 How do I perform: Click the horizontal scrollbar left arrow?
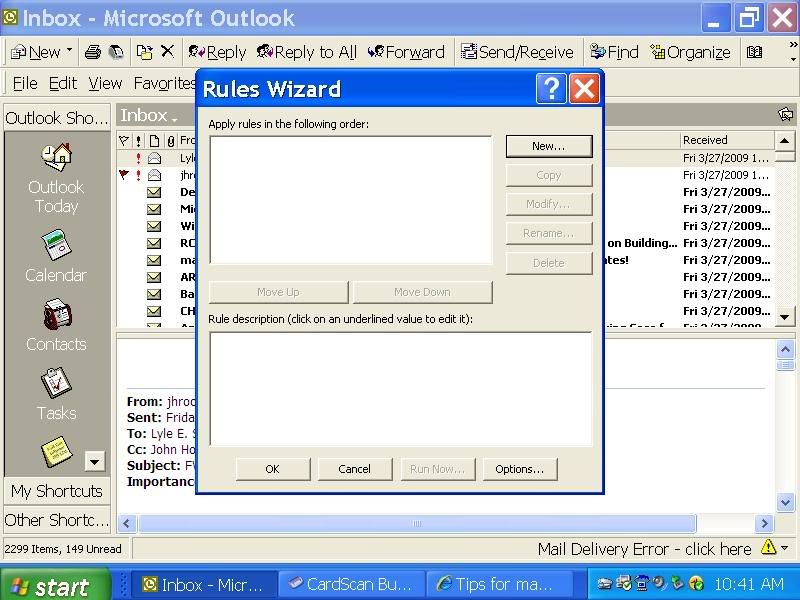(127, 523)
